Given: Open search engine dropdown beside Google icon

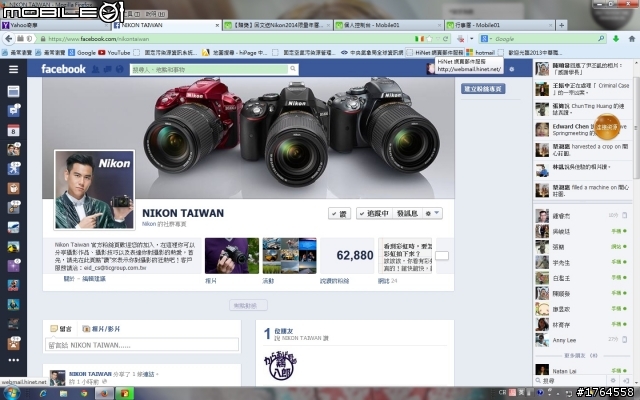Looking at the screenshot, I should click(x=490, y=39).
